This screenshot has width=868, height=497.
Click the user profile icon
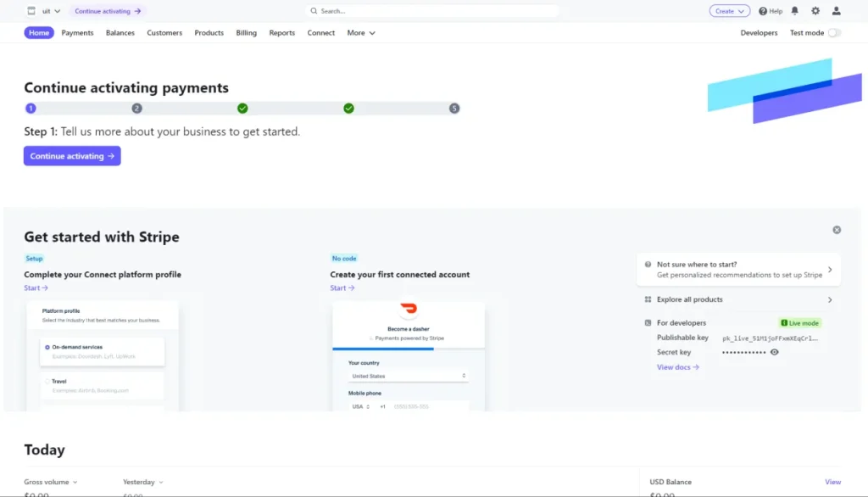pos(837,11)
